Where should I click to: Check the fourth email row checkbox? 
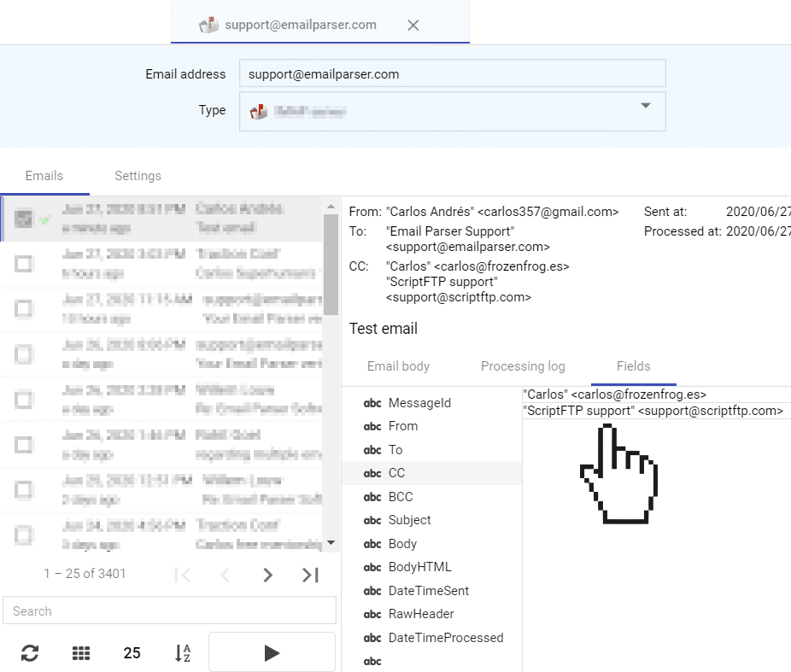click(x=23, y=354)
